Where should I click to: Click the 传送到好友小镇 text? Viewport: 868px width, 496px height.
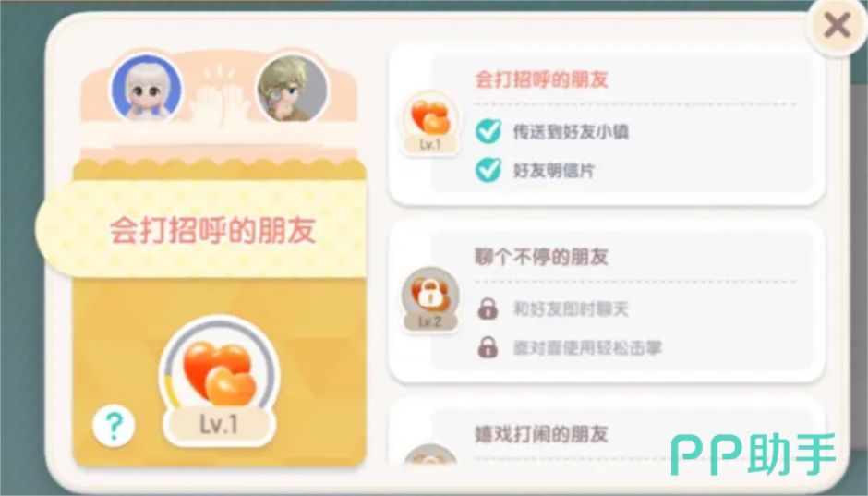click(x=571, y=132)
